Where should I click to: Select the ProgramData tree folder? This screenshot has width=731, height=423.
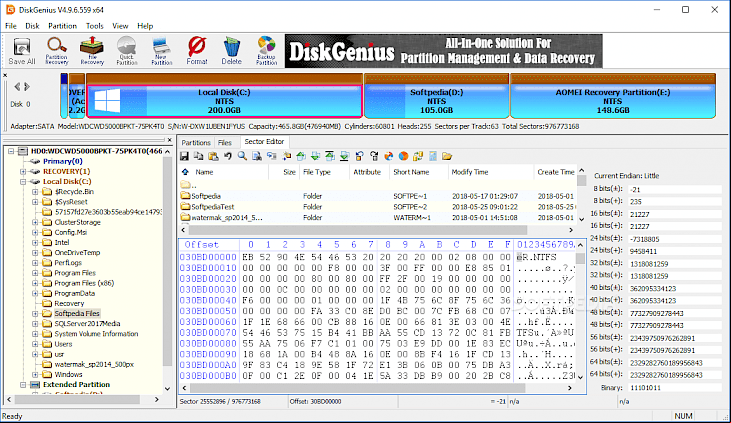point(75,293)
